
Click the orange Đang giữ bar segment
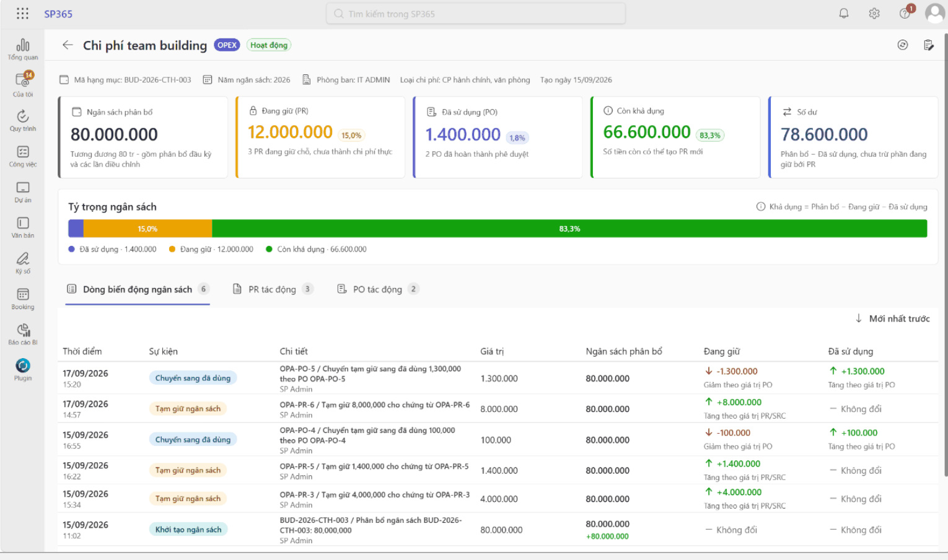pos(147,229)
